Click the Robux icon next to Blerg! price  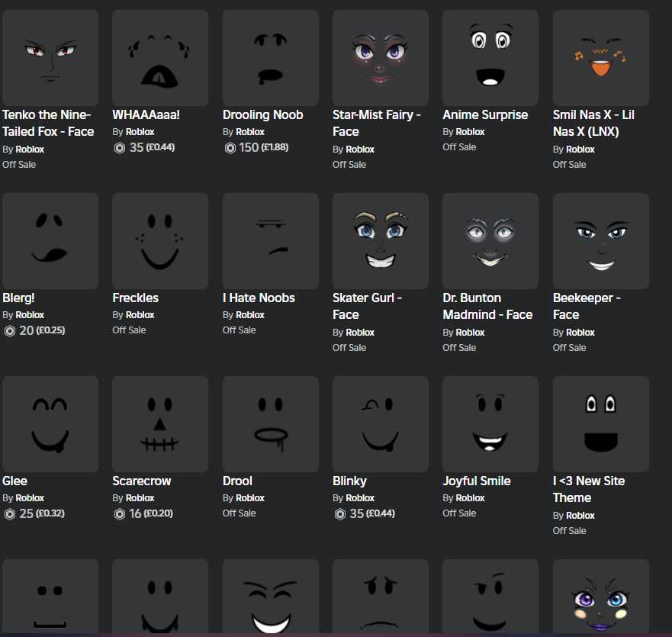pyautogui.click(x=9, y=331)
